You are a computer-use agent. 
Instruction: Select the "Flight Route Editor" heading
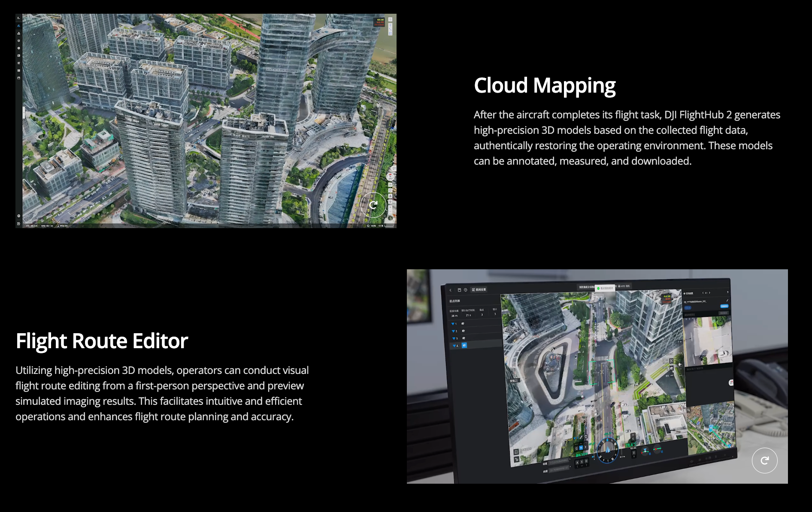(102, 341)
